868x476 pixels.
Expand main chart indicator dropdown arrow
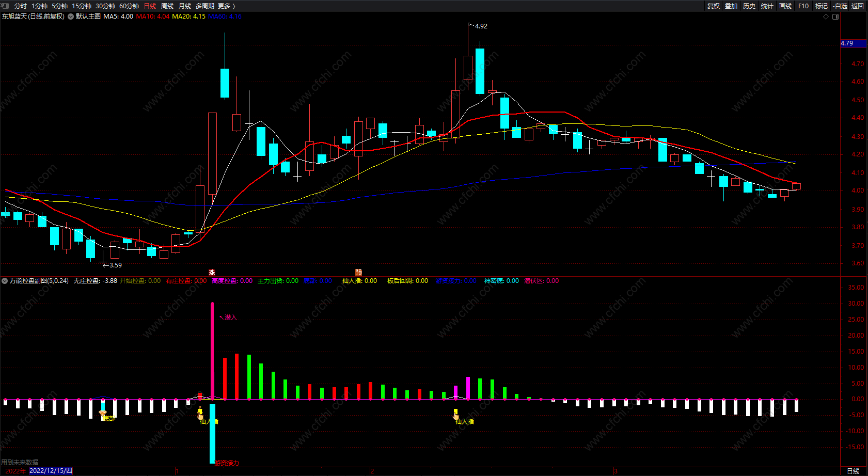71,17
